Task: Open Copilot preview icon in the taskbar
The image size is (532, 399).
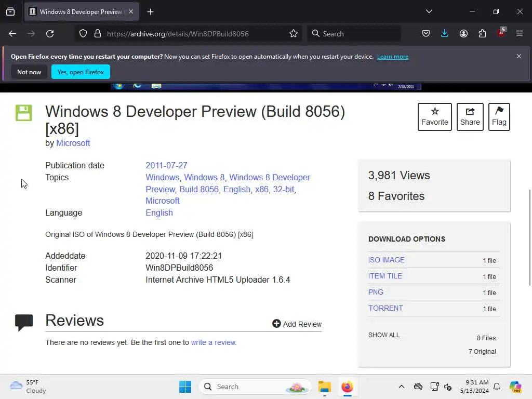Action: (515, 387)
